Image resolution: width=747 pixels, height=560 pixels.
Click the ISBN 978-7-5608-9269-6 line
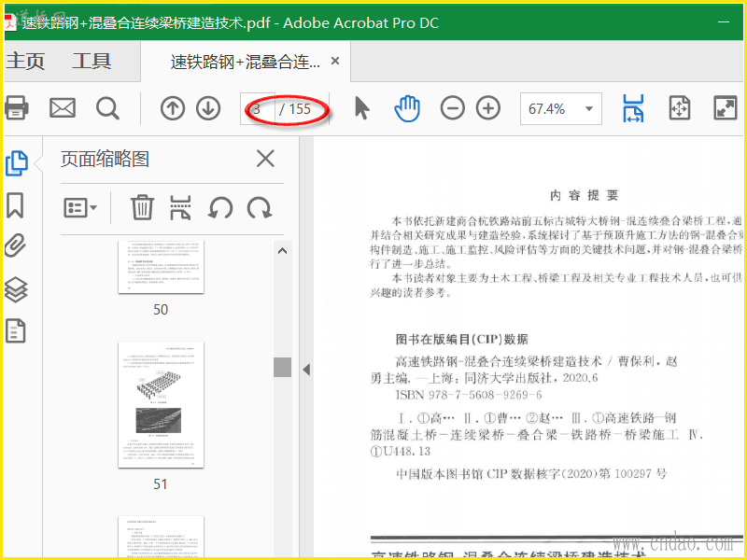pyautogui.click(x=469, y=395)
